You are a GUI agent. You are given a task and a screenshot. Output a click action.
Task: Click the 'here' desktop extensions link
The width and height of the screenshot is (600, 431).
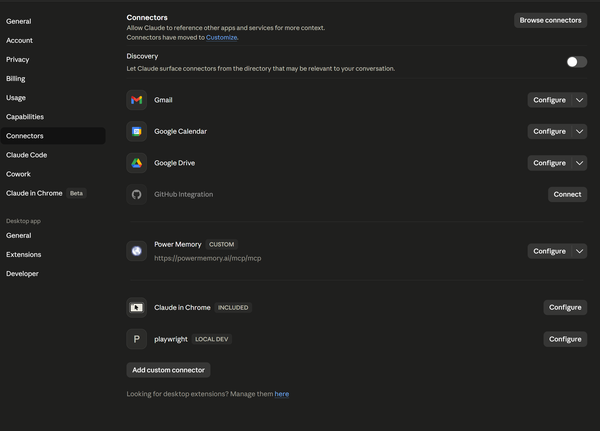coord(282,394)
